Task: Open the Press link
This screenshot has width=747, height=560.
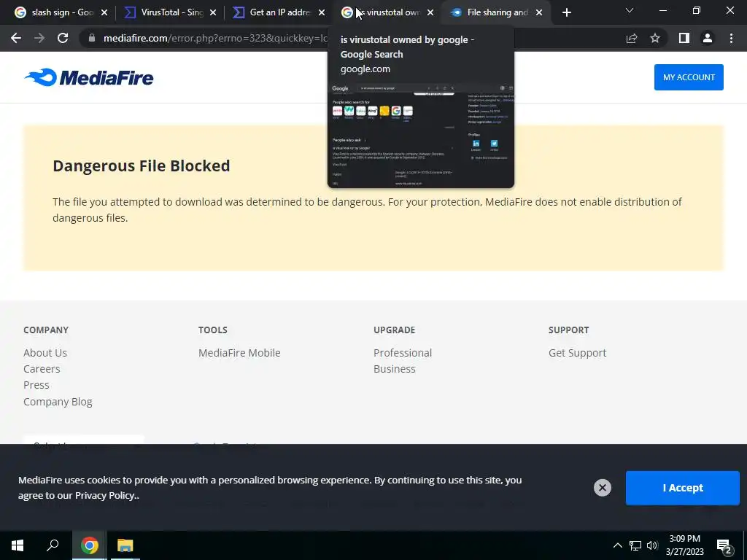Action: [36, 385]
